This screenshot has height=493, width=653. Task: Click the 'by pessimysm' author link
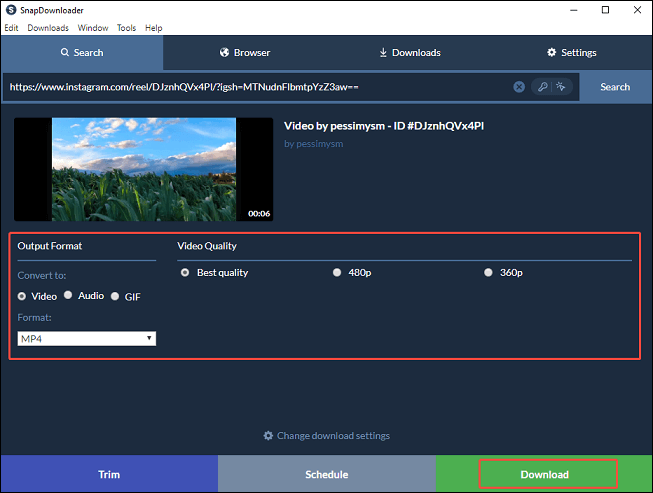coord(314,144)
